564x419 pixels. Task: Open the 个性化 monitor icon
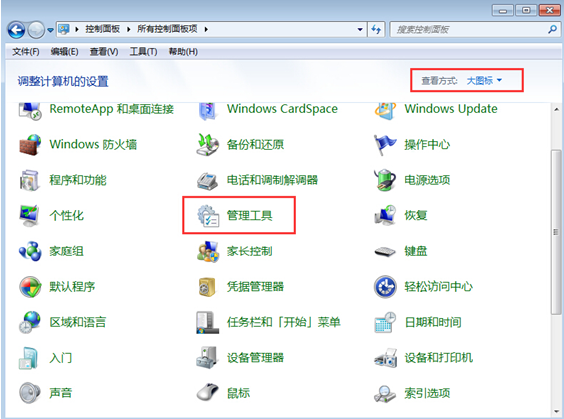point(29,215)
